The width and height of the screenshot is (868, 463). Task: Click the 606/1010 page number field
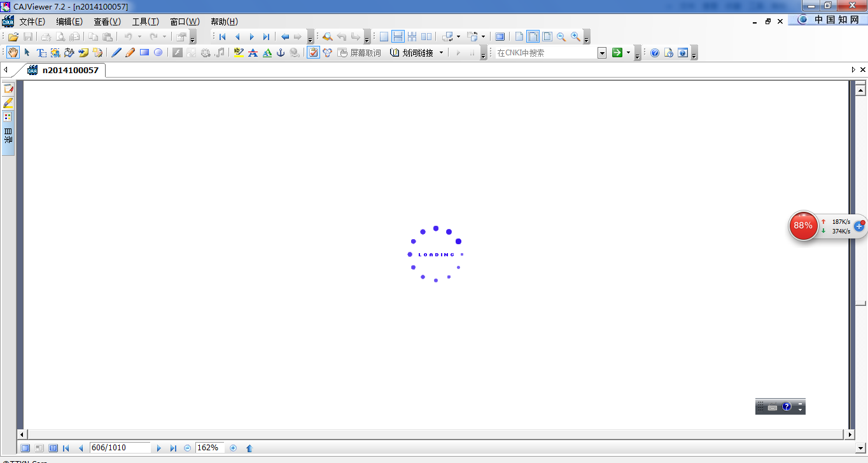pos(120,448)
